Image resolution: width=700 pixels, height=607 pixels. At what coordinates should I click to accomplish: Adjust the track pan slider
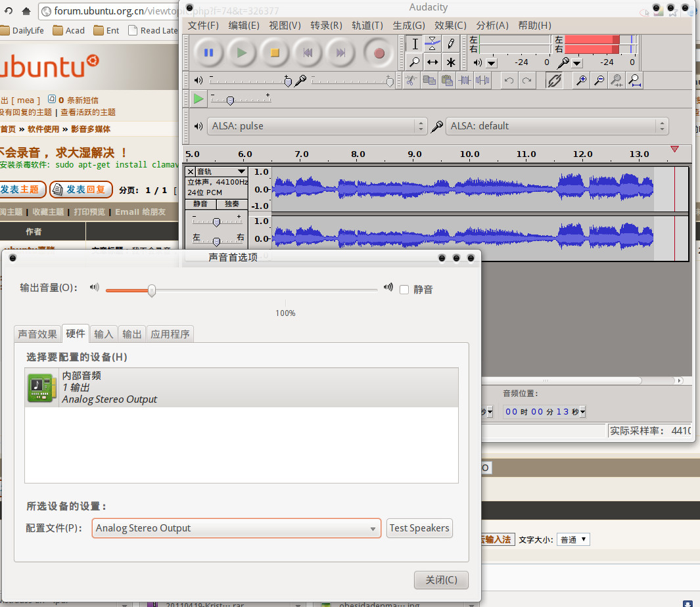[216, 242]
